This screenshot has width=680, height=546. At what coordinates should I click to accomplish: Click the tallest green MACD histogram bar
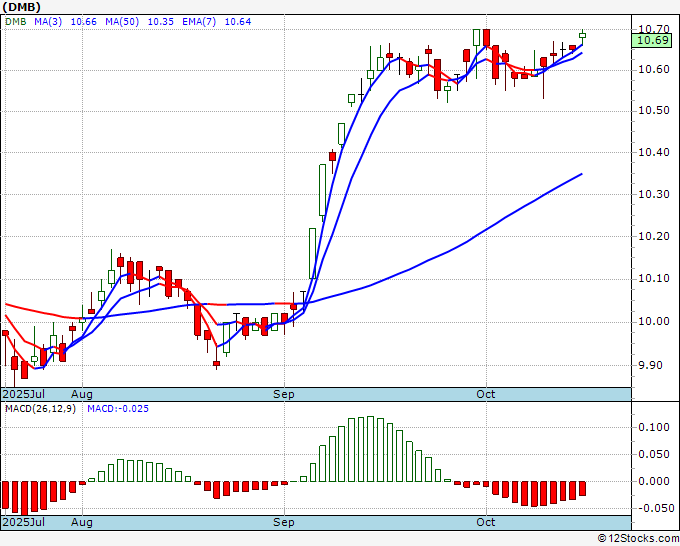[x=370, y=449]
